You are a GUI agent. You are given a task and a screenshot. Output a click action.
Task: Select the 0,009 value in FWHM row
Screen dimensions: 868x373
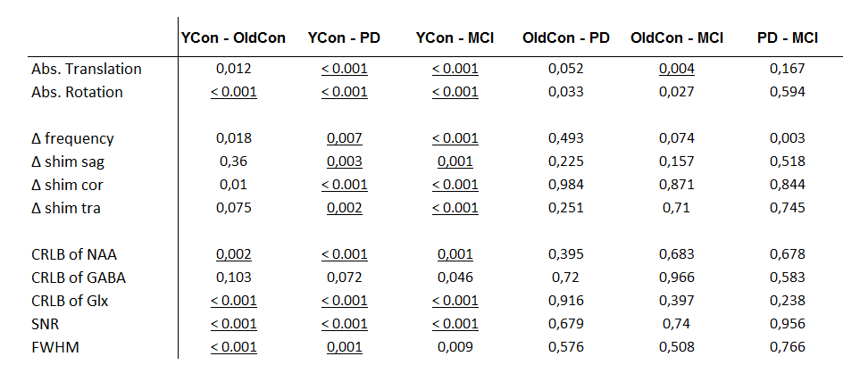[455, 347]
